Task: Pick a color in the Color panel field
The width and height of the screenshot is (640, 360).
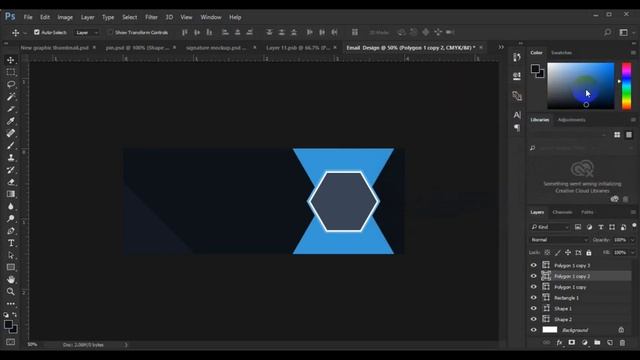Action: point(580,86)
